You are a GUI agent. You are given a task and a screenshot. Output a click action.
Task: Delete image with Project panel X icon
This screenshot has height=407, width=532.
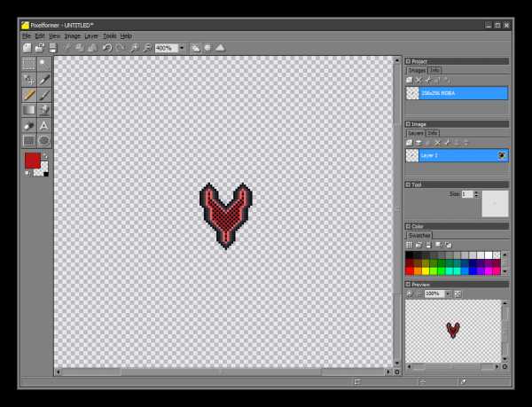pyautogui.click(x=419, y=80)
